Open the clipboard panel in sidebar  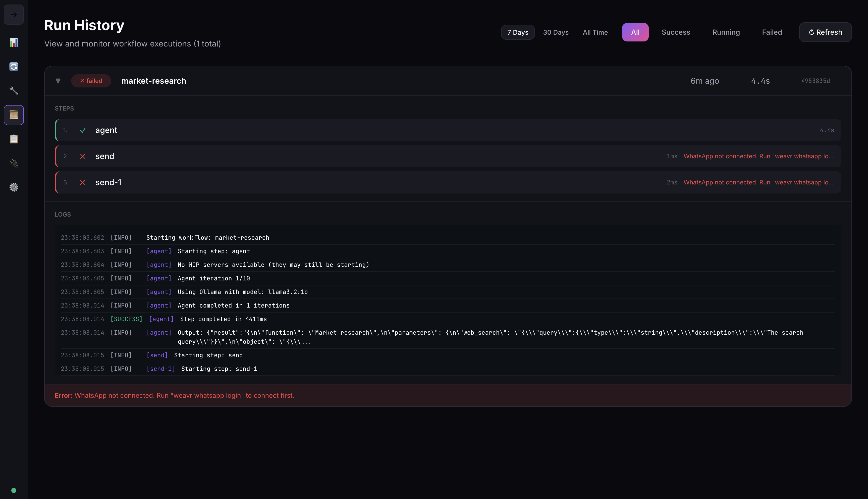click(x=14, y=139)
